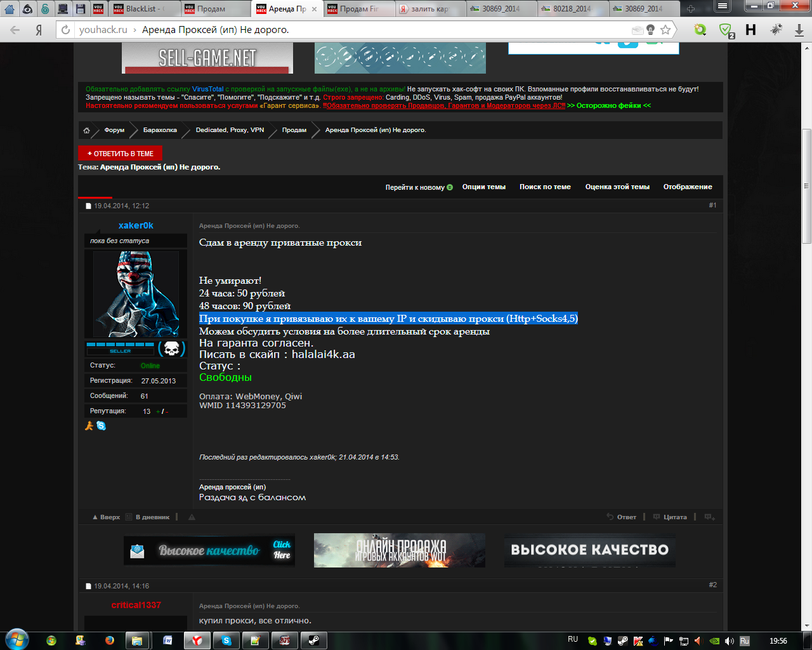This screenshot has height=650, width=812.
Task: Open the new tab plus button
Action: [x=691, y=9]
